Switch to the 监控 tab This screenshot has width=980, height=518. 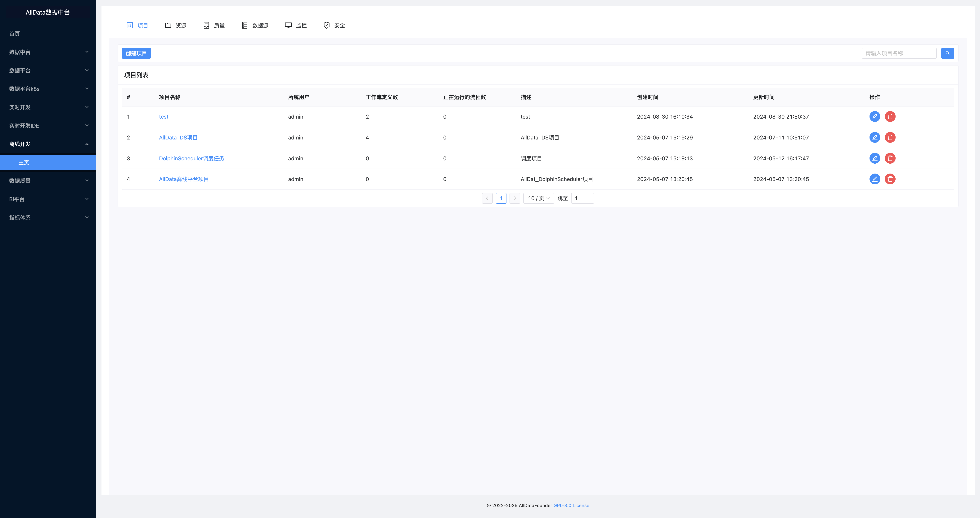(x=296, y=25)
